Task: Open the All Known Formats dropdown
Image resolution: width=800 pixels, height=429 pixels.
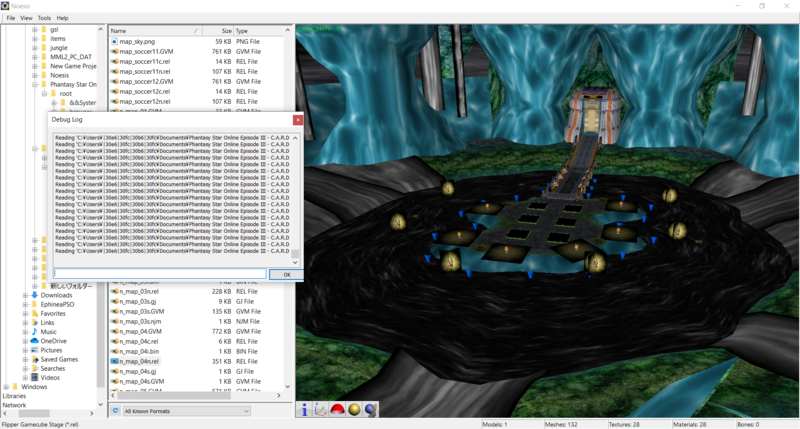Action: coord(187,411)
